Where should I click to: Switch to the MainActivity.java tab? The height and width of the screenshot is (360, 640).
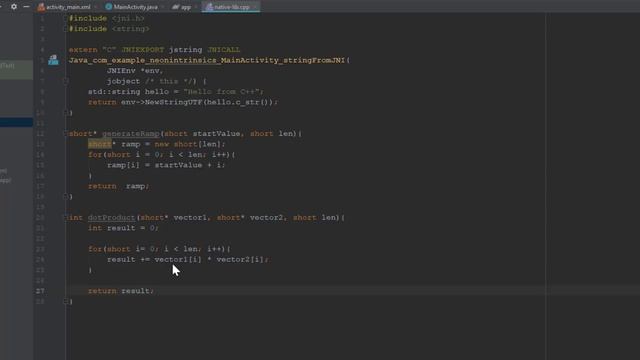coord(135,7)
